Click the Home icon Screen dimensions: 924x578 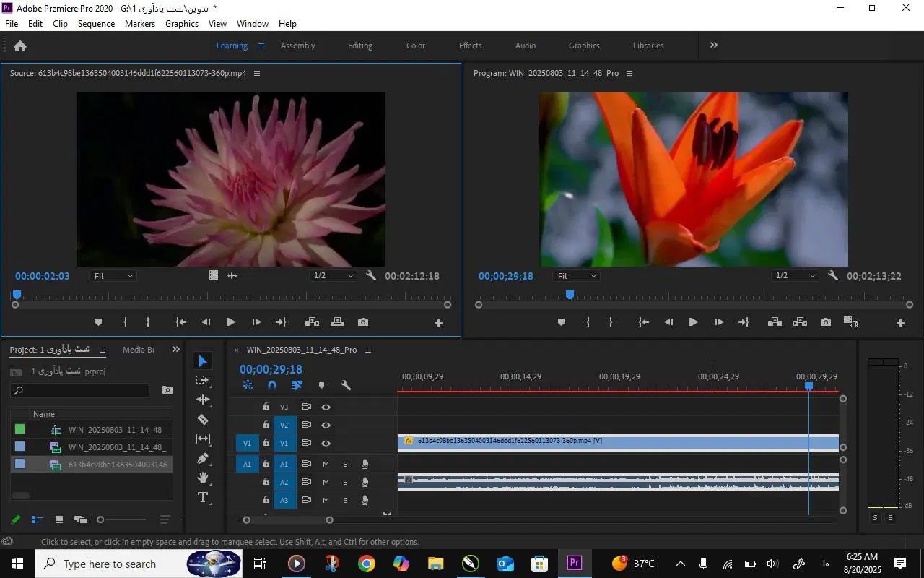[x=20, y=46]
